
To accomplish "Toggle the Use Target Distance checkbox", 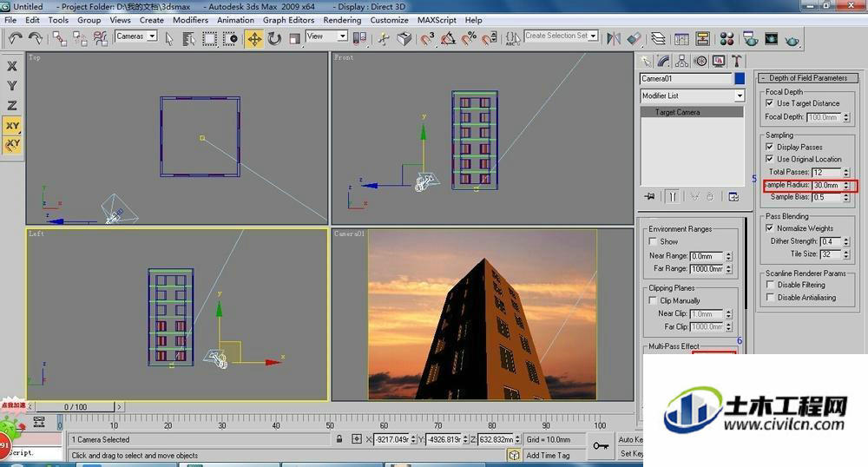I will tap(769, 103).
